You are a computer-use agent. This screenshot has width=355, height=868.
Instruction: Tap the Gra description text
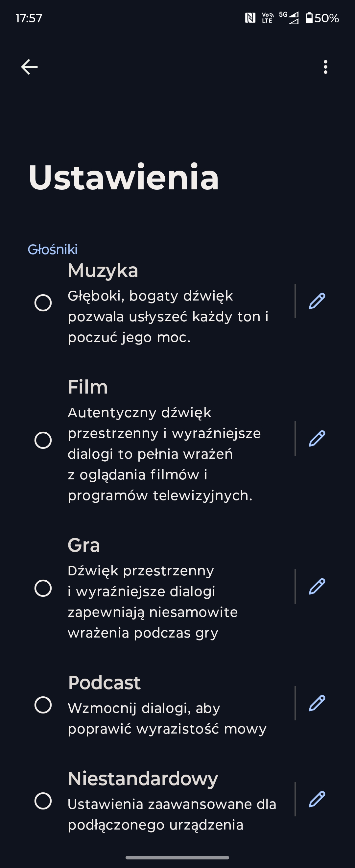(153, 602)
